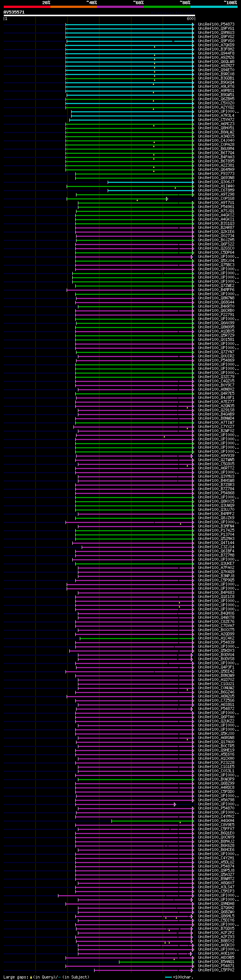This screenshot has height=980, width=241.
Task: Select hit UniRef100_Q2KIE6
Action: click(x=216, y=232)
